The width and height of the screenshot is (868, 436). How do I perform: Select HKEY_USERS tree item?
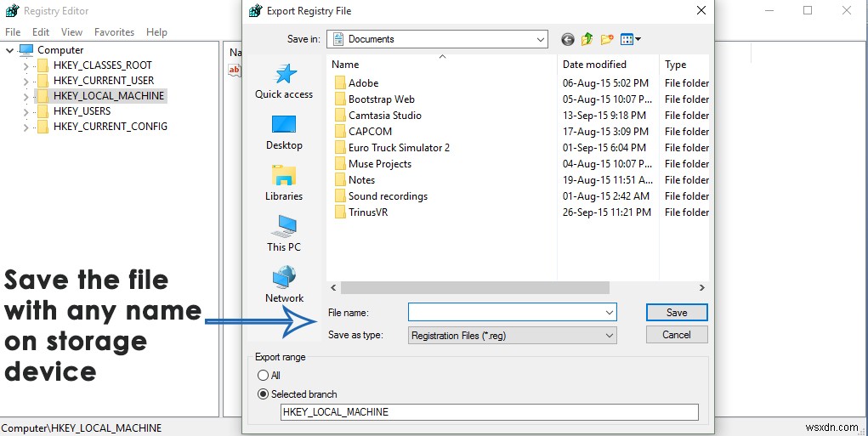point(82,111)
